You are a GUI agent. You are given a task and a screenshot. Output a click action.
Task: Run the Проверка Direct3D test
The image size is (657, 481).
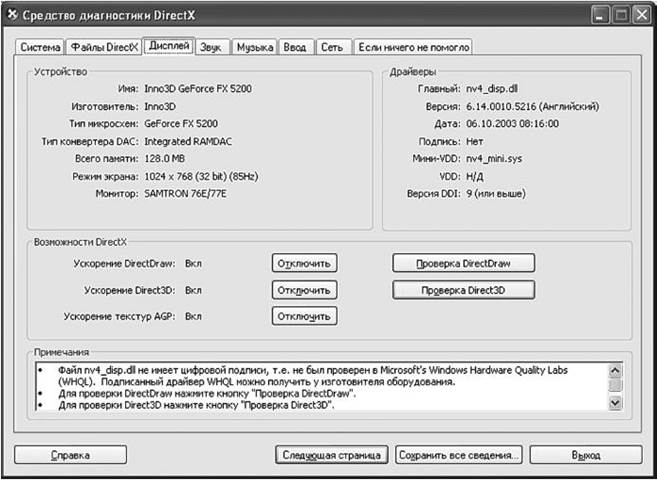pos(463,290)
